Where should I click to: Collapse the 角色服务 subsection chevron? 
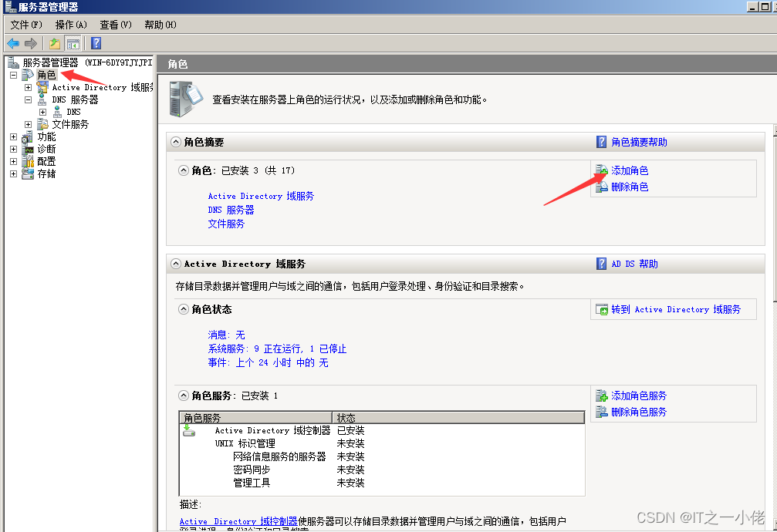184,396
